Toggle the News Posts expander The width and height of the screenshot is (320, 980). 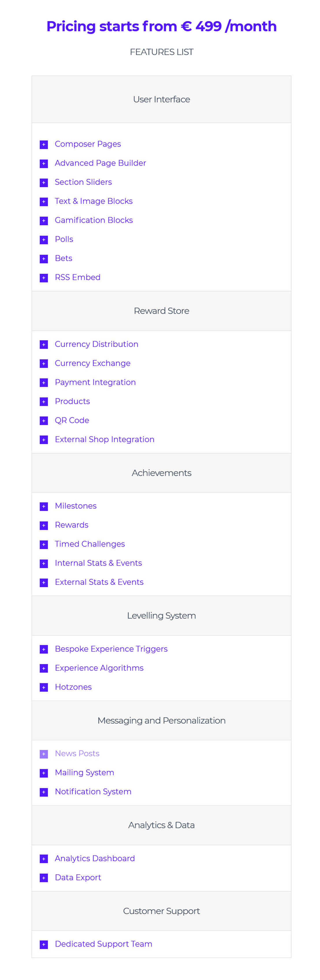[43, 754]
